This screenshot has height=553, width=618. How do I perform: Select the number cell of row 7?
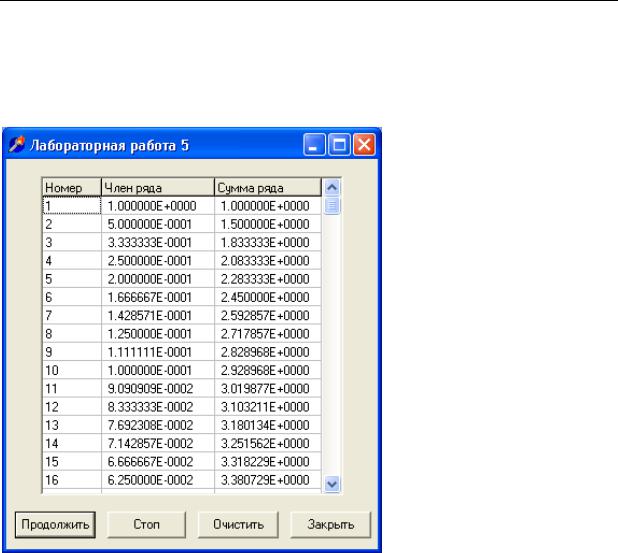click(x=72, y=315)
